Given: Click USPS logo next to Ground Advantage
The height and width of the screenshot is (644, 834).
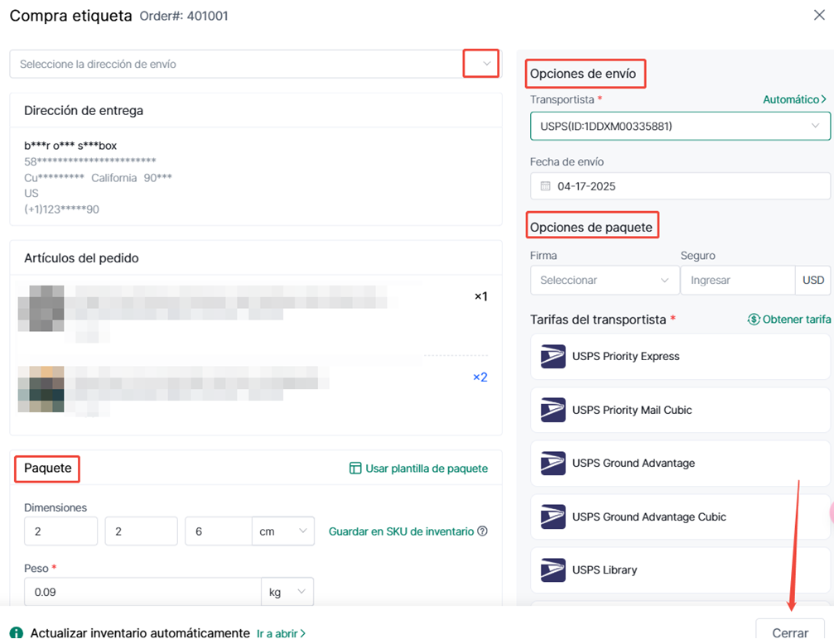Looking at the screenshot, I should 553,464.
